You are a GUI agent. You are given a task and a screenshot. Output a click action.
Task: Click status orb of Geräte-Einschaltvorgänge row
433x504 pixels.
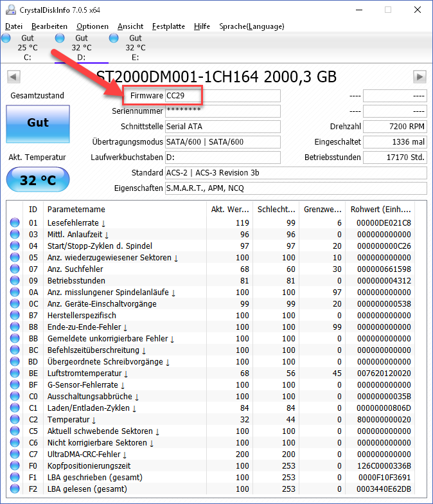tap(15, 303)
